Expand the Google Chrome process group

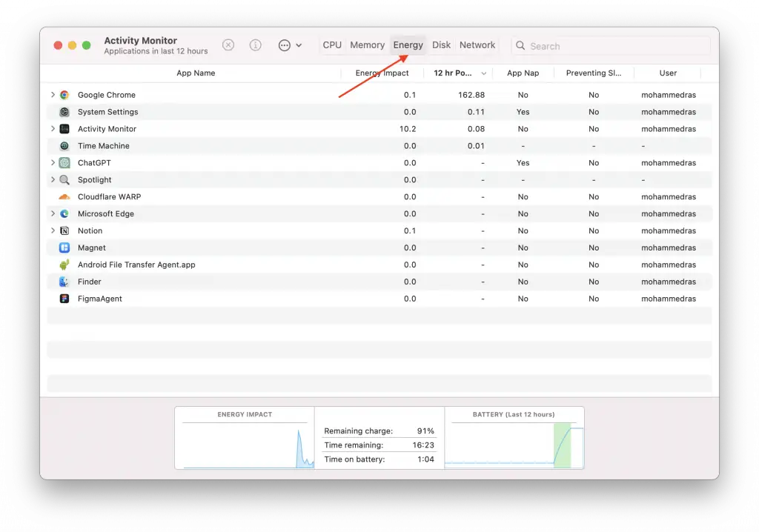(x=53, y=95)
